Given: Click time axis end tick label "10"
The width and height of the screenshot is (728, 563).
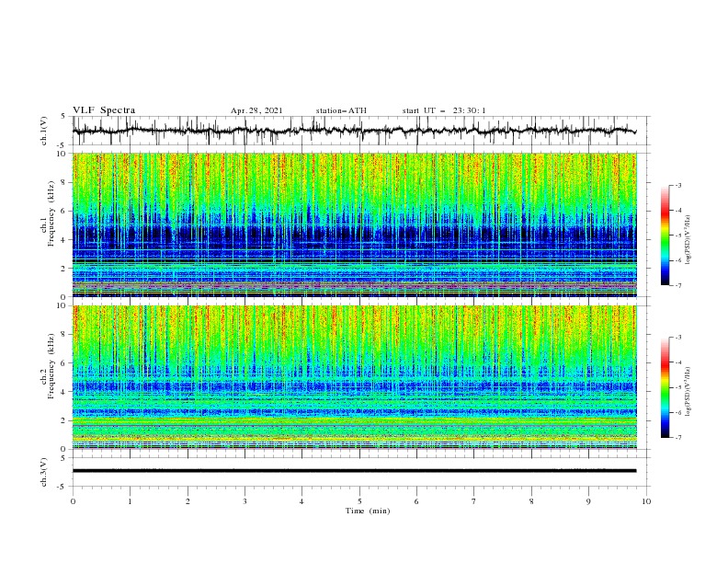Looking at the screenshot, I should pos(646,501).
